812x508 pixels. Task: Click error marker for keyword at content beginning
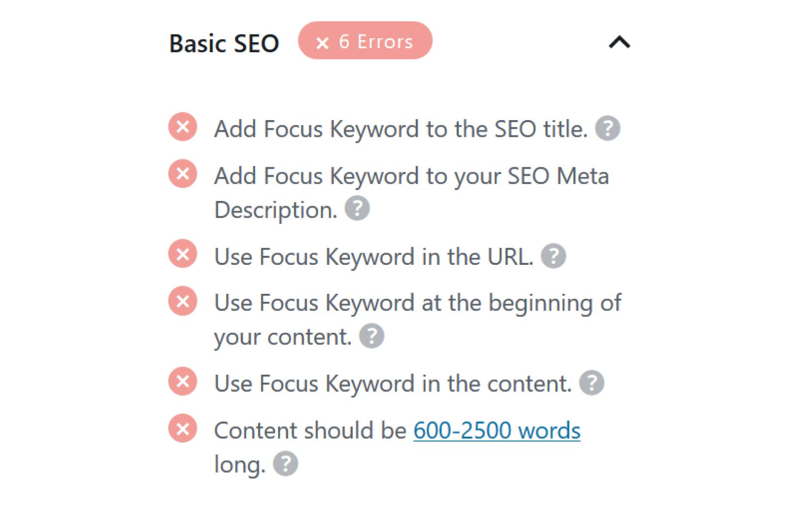click(x=183, y=300)
